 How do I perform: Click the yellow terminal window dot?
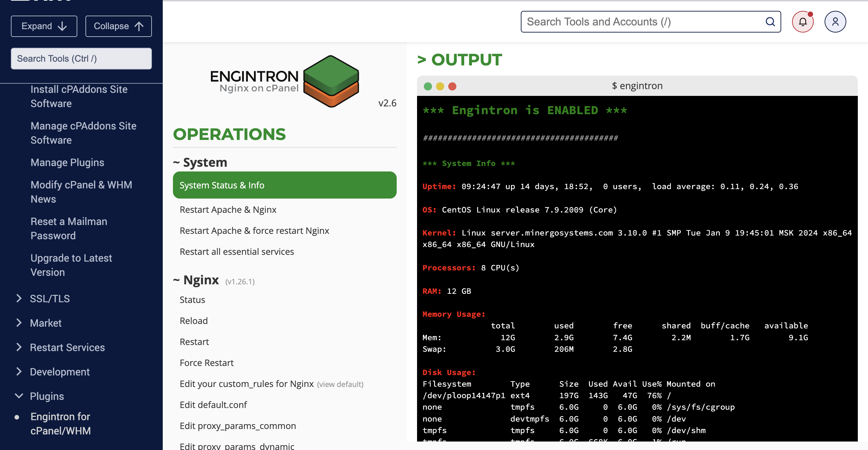coord(440,86)
